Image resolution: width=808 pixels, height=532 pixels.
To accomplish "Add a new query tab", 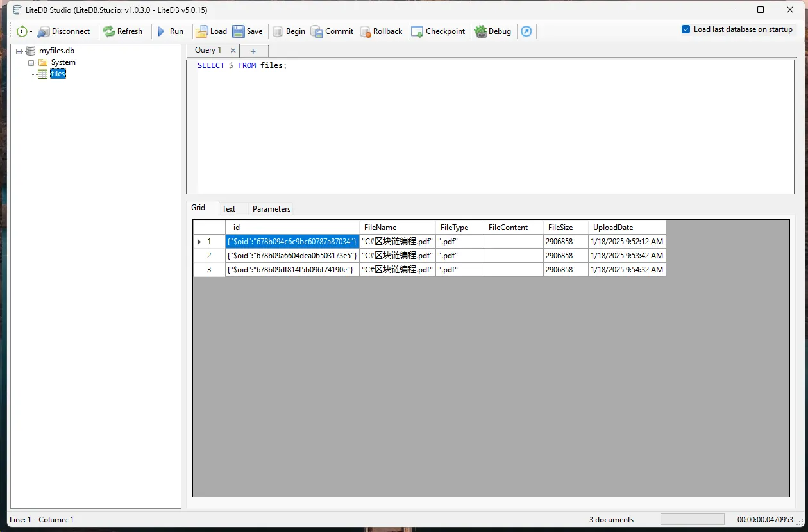I will (253, 51).
